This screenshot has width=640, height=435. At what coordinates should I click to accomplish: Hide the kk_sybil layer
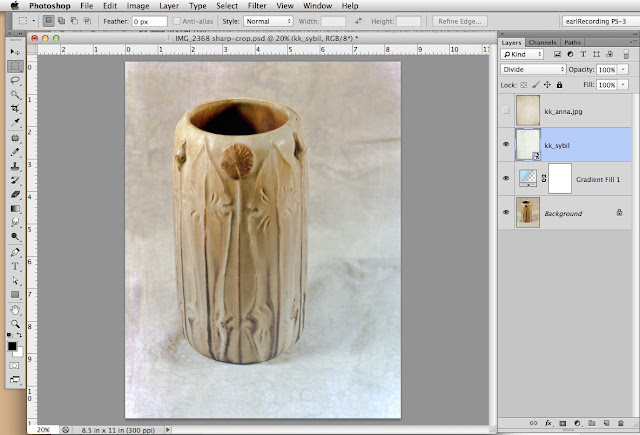pyautogui.click(x=505, y=145)
